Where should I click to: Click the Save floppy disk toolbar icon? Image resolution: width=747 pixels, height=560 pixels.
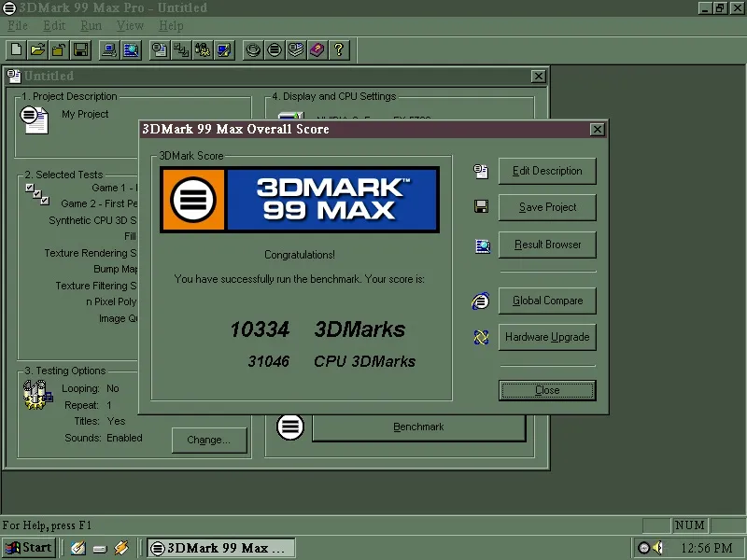coord(80,50)
